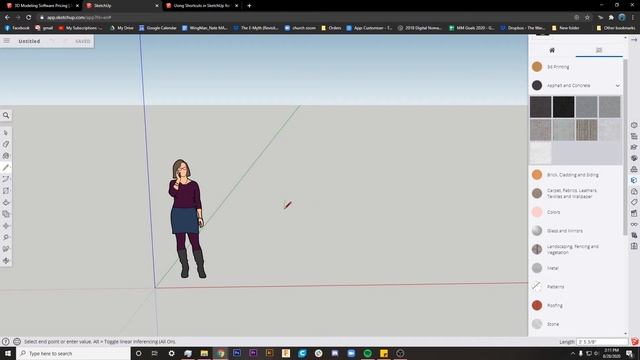Image resolution: width=640 pixels, height=360 pixels.
Task: Expand the Roofing material category
Action: point(576,305)
